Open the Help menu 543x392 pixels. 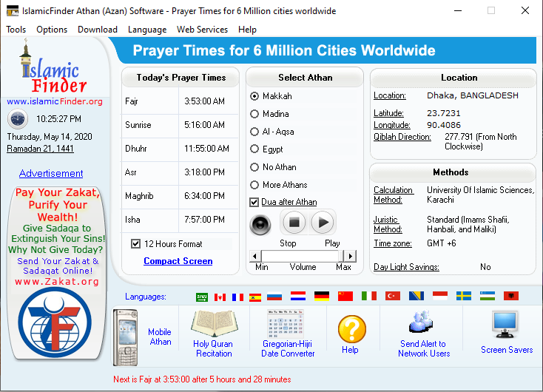(x=247, y=30)
